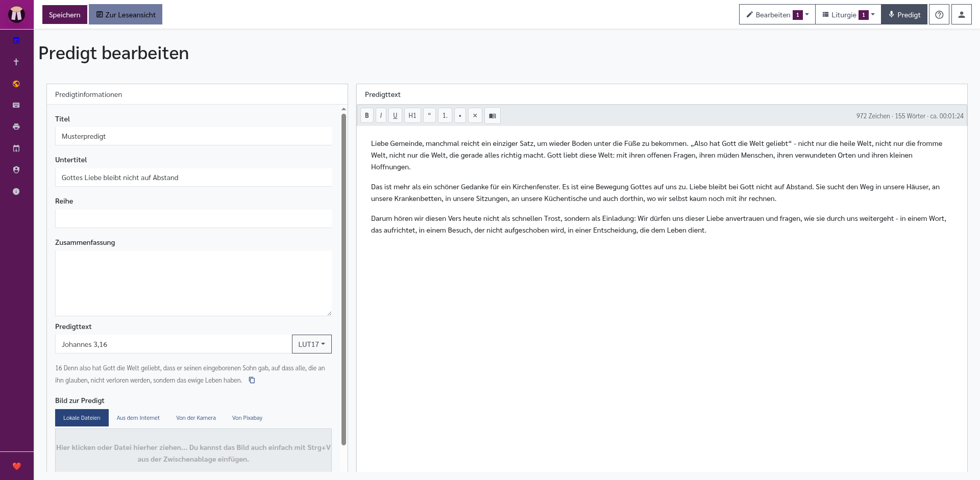This screenshot has width=980, height=480.
Task: Open the help question mark icon
Action: [x=939, y=15]
